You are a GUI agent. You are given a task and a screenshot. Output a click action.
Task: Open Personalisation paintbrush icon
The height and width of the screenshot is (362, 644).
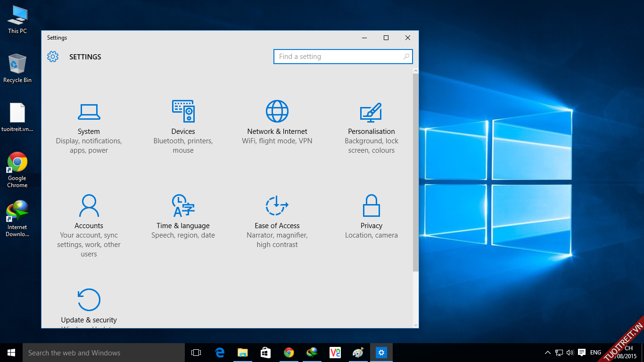[371, 112]
